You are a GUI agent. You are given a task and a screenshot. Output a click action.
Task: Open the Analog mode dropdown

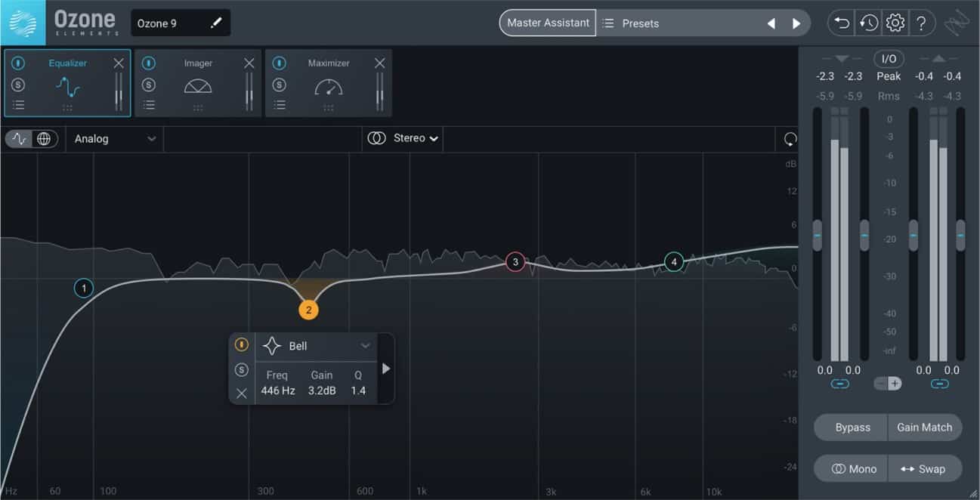pos(115,139)
